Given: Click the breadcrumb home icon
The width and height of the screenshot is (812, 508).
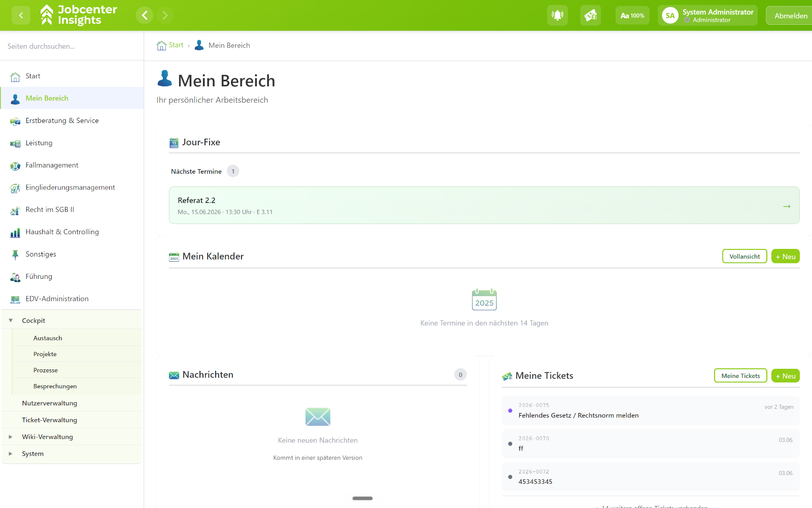Looking at the screenshot, I should 161,45.
